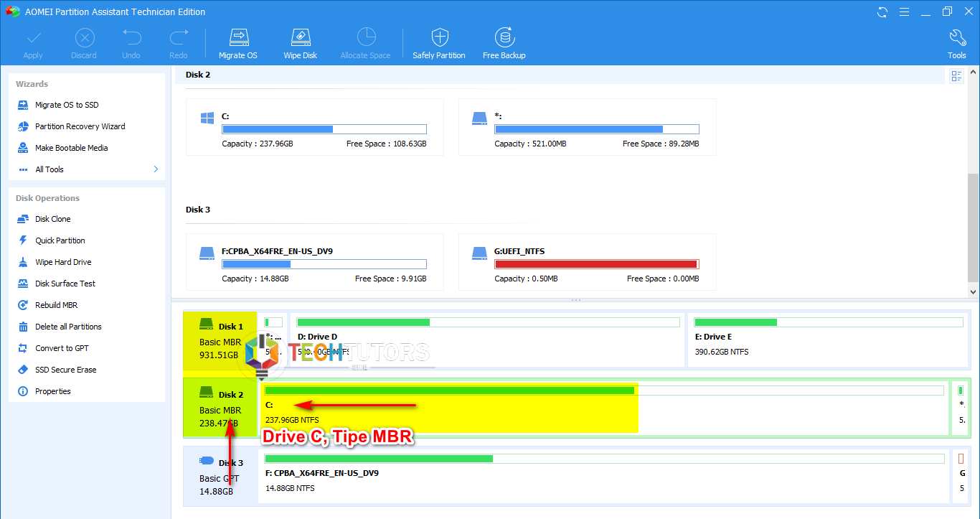Click the Rebuild MBR sidebar icon
980x519 pixels.
click(x=22, y=305)
